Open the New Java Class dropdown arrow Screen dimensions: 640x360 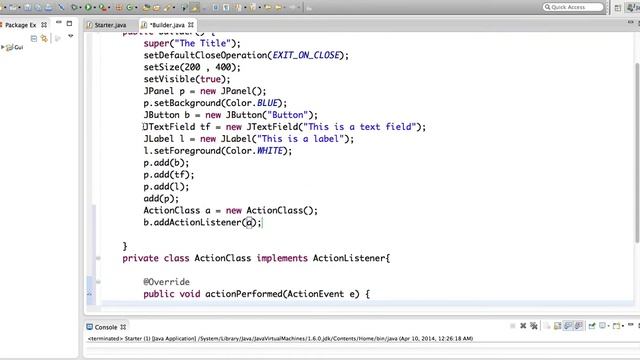[x=136, y=7]
